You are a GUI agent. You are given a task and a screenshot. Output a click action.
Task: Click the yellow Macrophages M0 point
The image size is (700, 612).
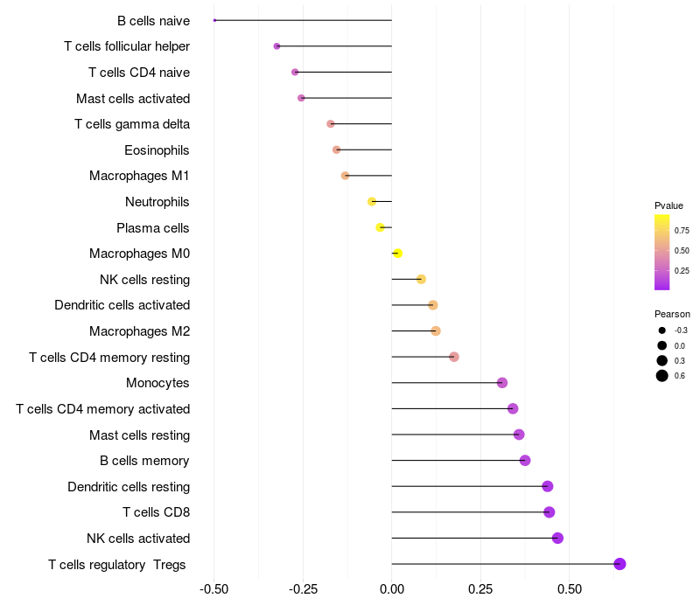click(398, 254)
